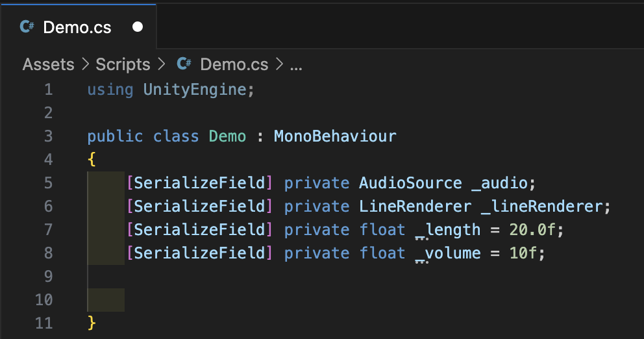
Task: Open the Scripts breadcrumb segment
Action: (123, 64)
